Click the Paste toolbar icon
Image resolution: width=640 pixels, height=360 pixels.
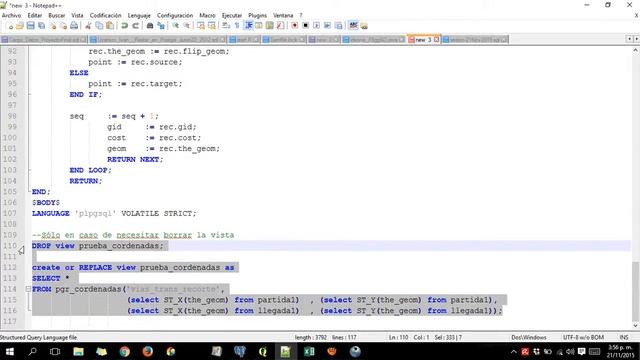click(110, 26)
